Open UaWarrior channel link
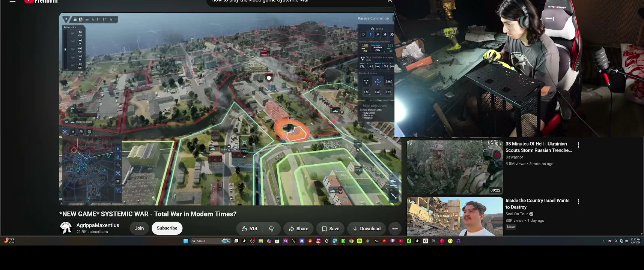The height and width of the screenshot is (270, 644). click(514, 157)
